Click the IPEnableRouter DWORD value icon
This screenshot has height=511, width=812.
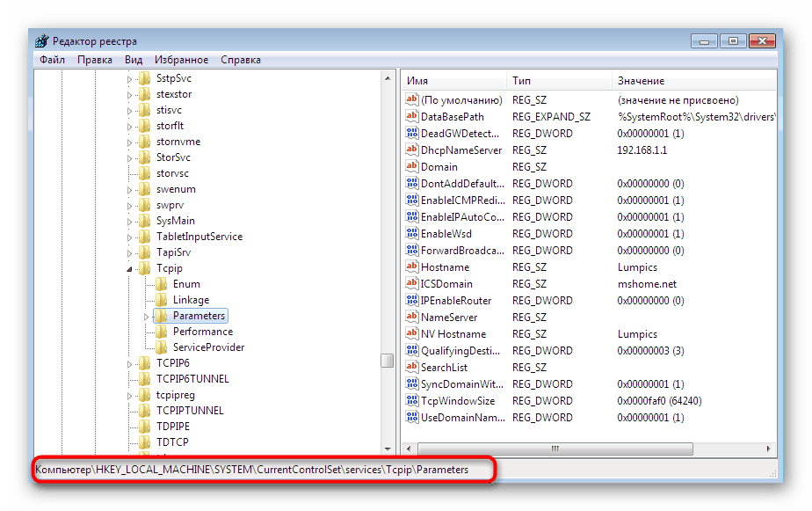[x=411, y=300]
